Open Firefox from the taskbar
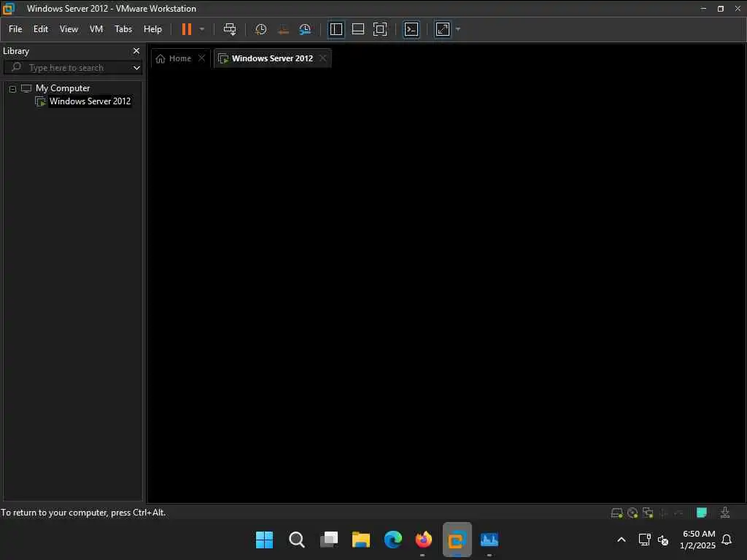Viewport: 747px width, 560px height. [x=423, y=540]
